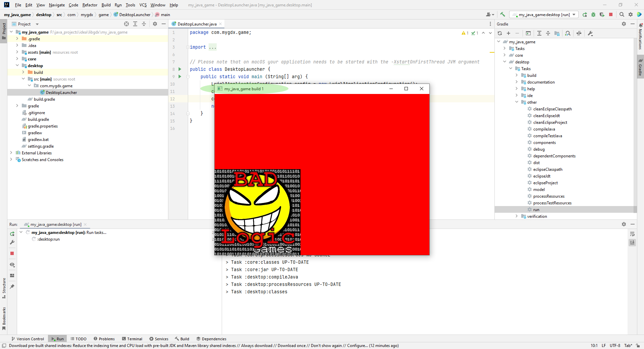Toggle soft-wrap in Run console

(x=632, y=234)
